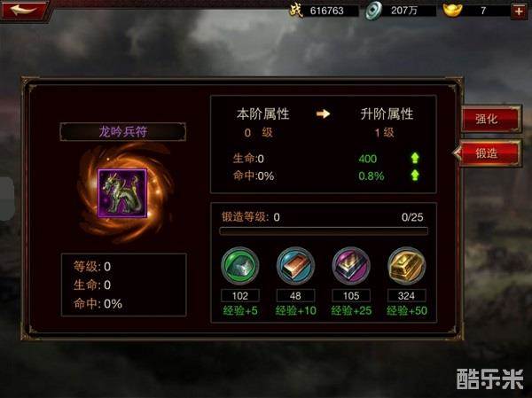Tap the 经验+10 label

pos(295,310)
